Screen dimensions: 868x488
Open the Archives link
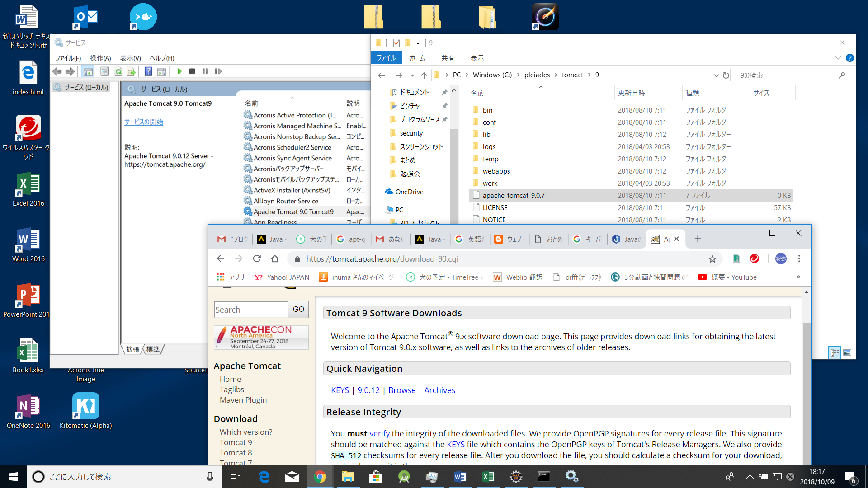click(439, 390)
